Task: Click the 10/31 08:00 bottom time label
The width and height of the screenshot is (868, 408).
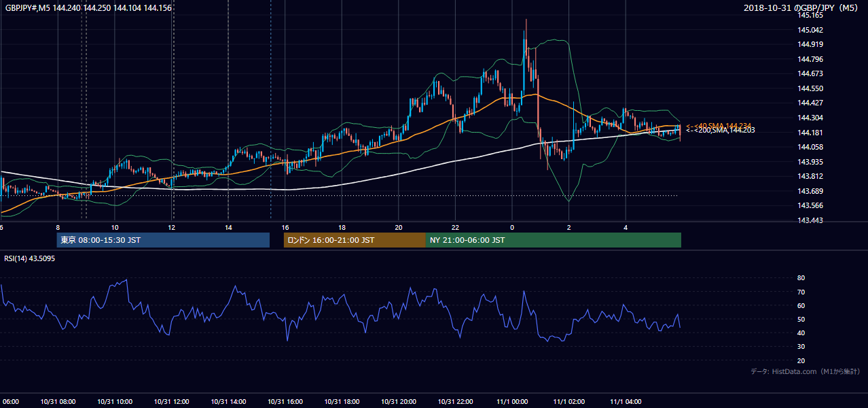Action: click(x=58, y=402)
